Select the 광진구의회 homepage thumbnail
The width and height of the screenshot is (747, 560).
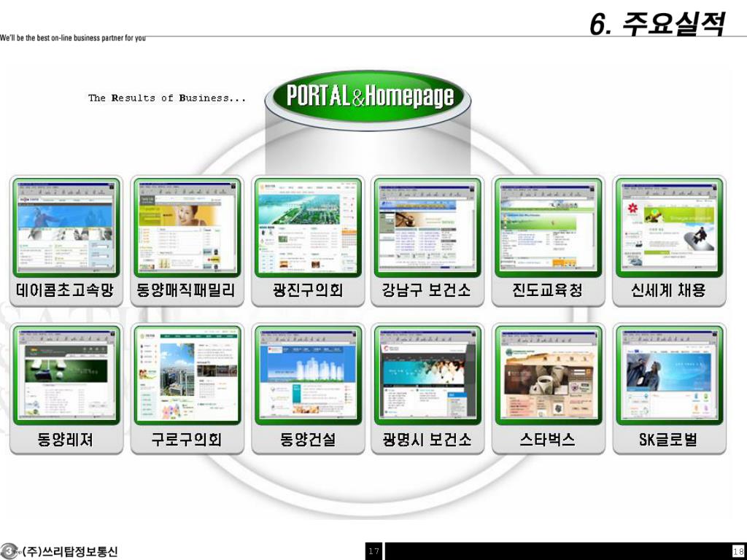(308, 227)
